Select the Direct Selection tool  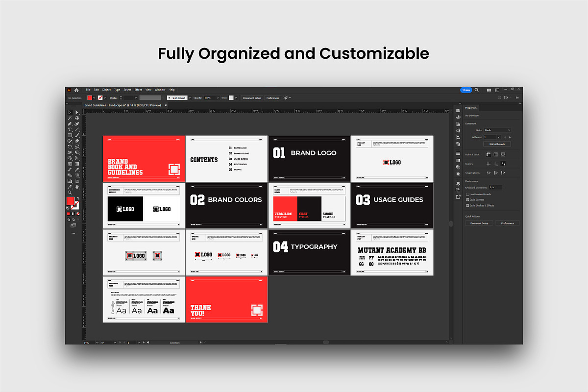pyautogui.click(x=77, y=112)
